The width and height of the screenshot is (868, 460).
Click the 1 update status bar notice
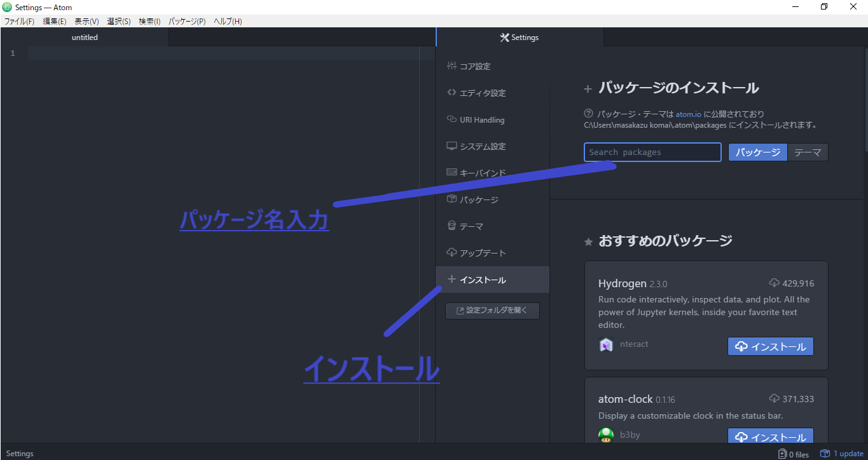(841, 454)
